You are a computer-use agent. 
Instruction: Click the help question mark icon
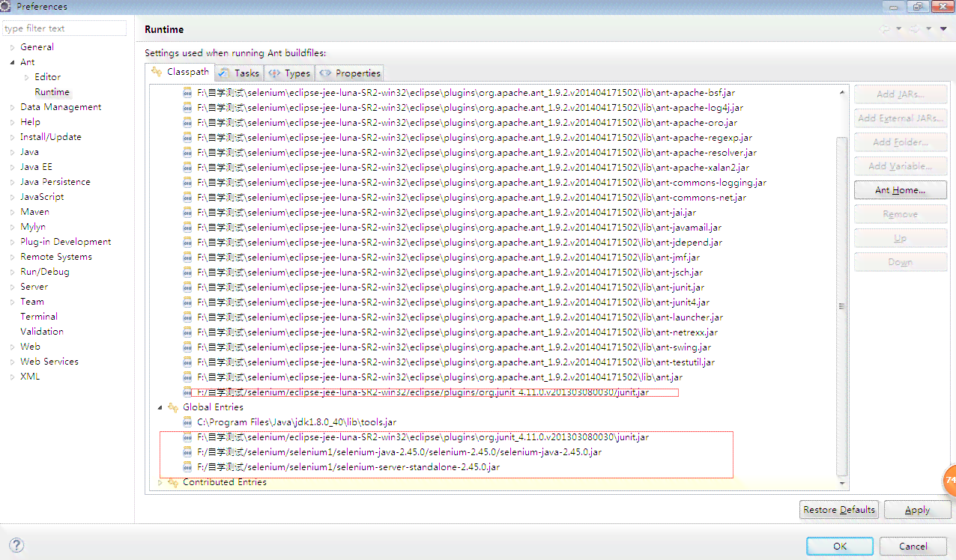coord(16,545)
